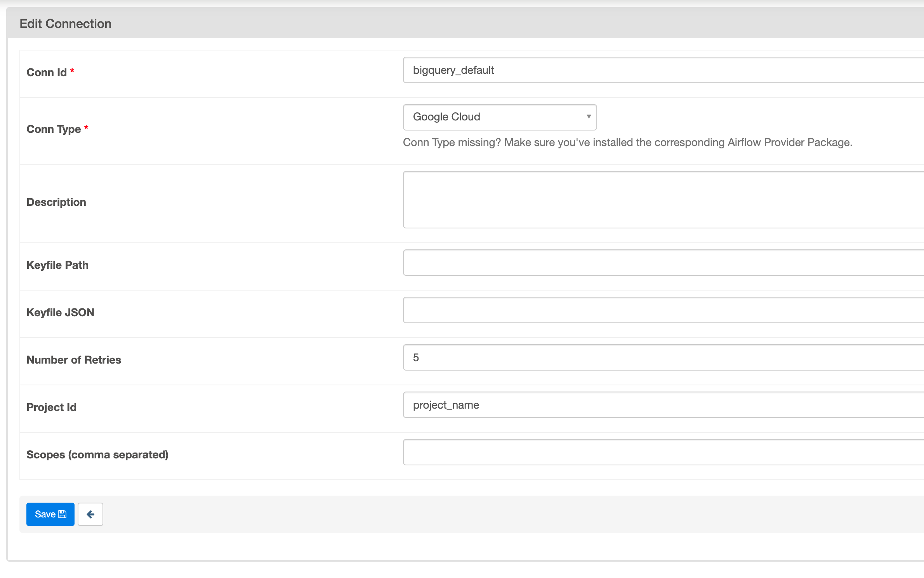Click the Project Id project_name field
Image resolution: width=924 pixels, height=578 pixels.
point(663,405)
